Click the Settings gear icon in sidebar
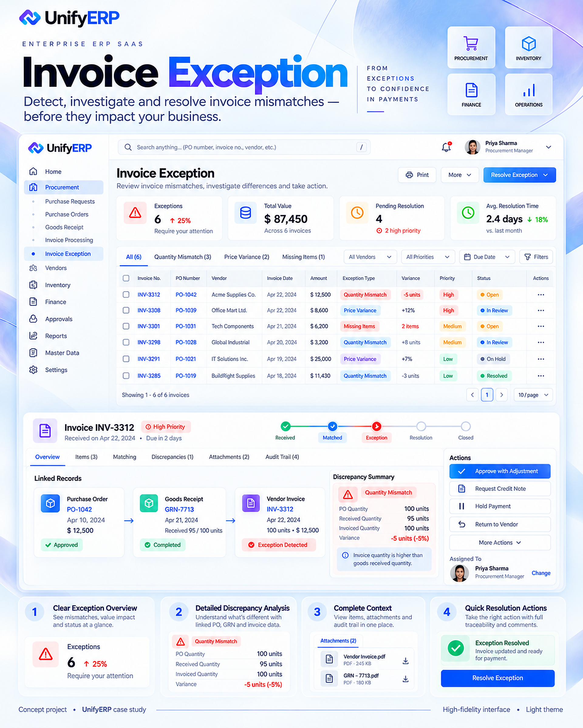This screenshot has height=728, width=583. click(33, 370)
